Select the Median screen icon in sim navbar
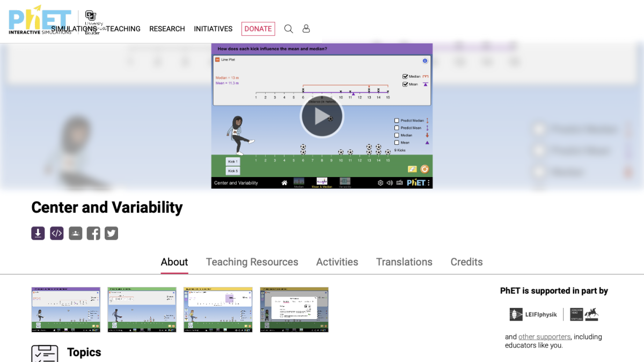The height and width of the screenshot is (362, 644). click(299, 182)
